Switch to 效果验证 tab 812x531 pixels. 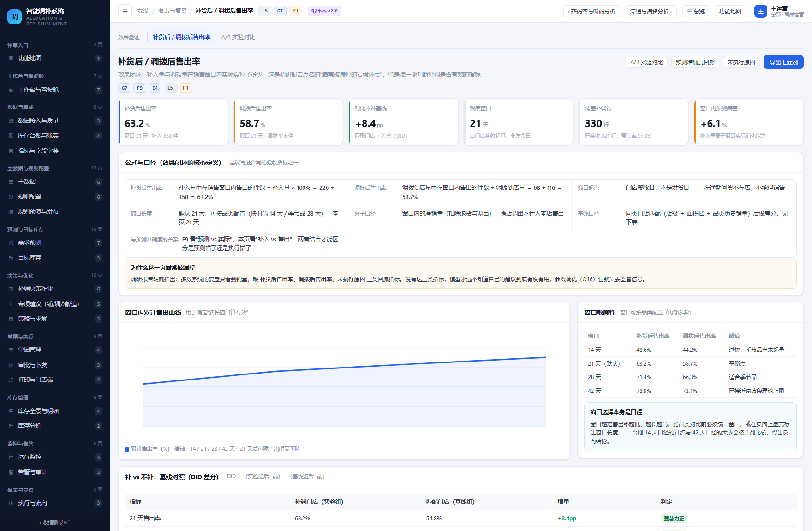129,37
